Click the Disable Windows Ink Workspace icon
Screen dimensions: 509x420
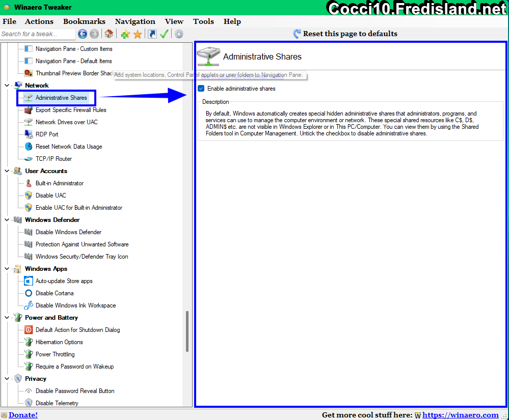pos(29,305)
